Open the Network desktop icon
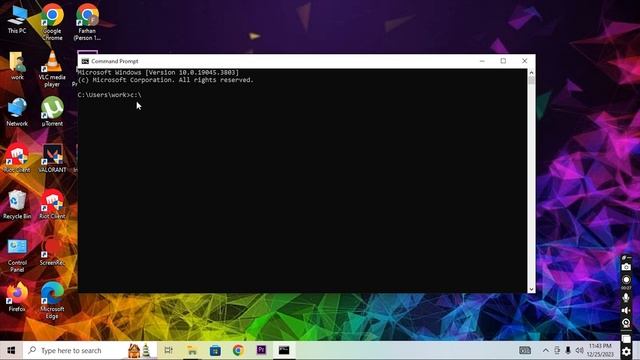The image size is (640, 360). coord(17,112)
